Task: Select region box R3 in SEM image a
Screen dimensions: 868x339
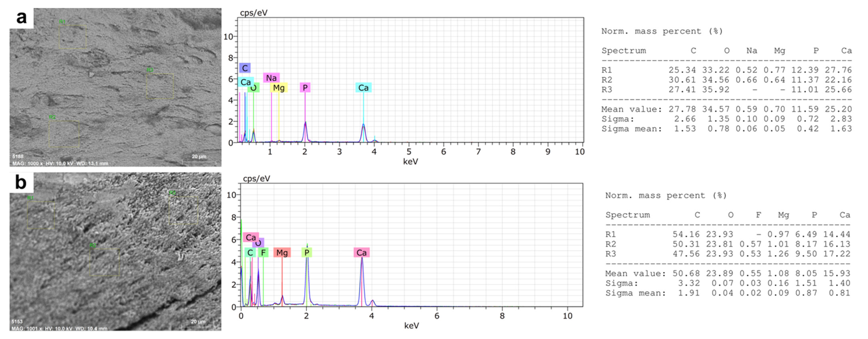Action: click(x=160, y=86)
